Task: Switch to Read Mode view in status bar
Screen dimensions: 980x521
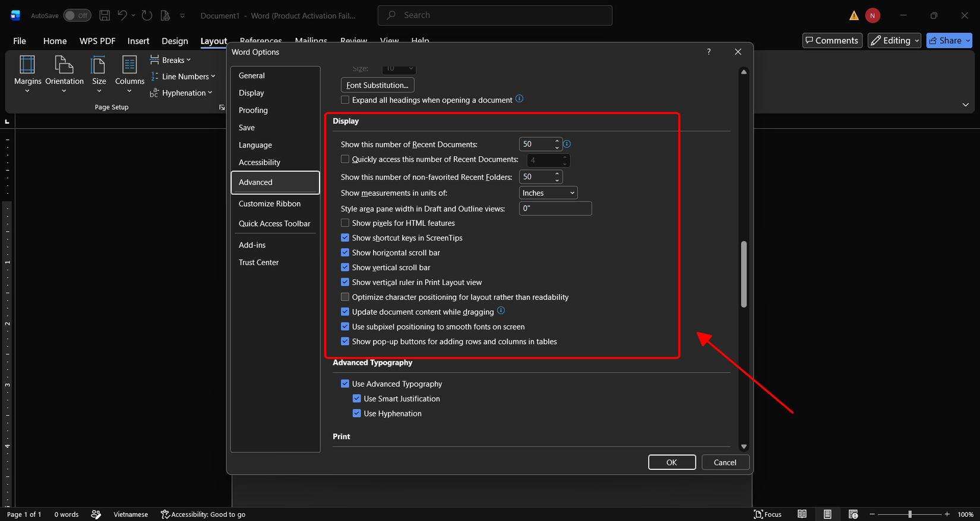Action: (802, 514)
